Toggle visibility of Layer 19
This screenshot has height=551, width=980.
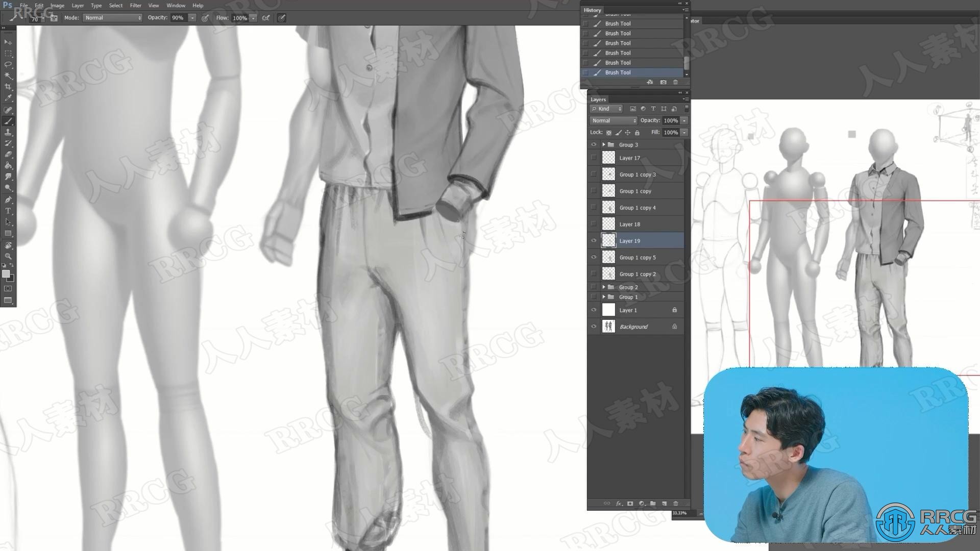(594, 240)
